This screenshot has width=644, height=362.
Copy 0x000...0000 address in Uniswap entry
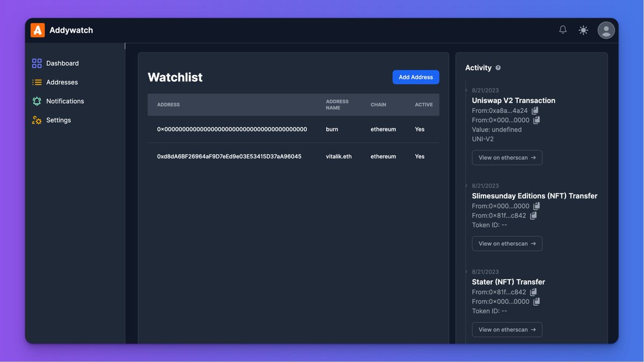click(x=537, y=120)
